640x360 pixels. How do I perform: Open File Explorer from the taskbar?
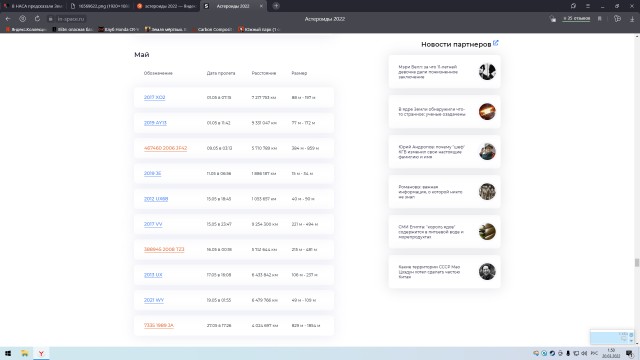[24, 353]
